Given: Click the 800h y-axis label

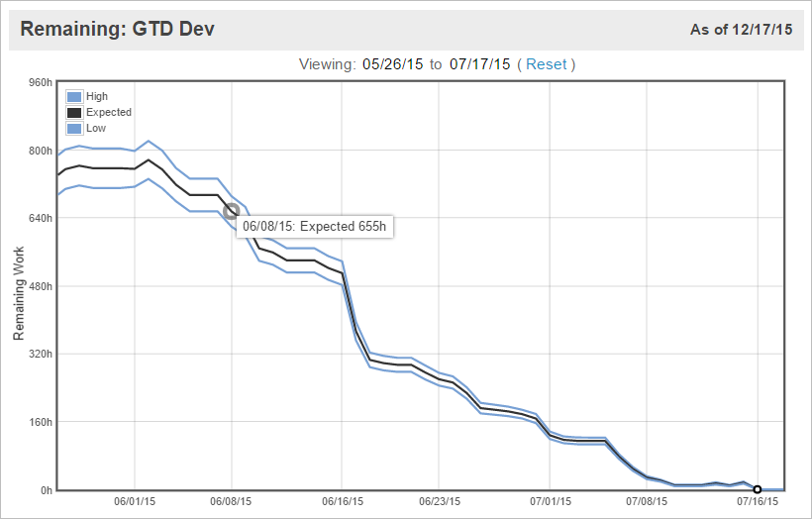Looking at the screenshot, I should pyautogui.click(x=38, y=151).
